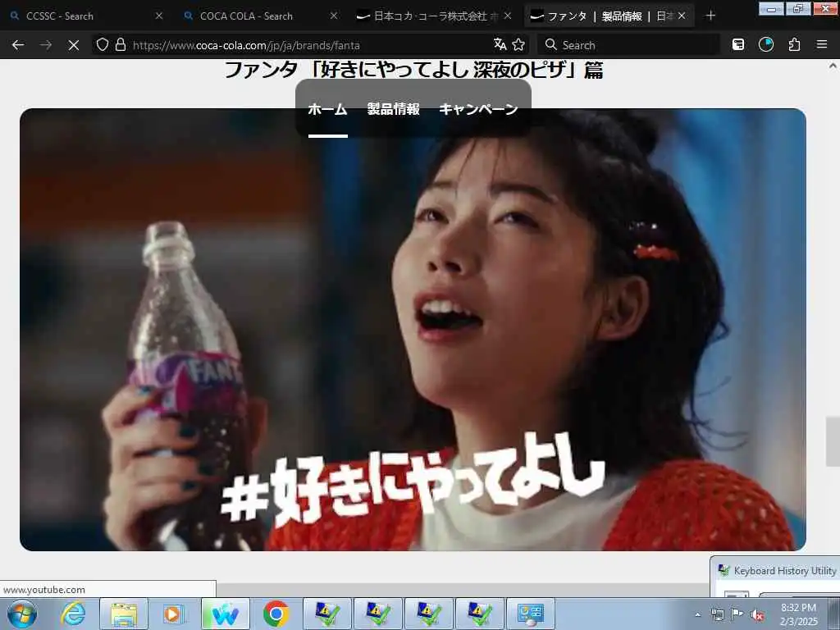Click the circular blue toolbar icon
Image resolution: width=840 pixels, height=630 pixels.
tap(766, 45)
